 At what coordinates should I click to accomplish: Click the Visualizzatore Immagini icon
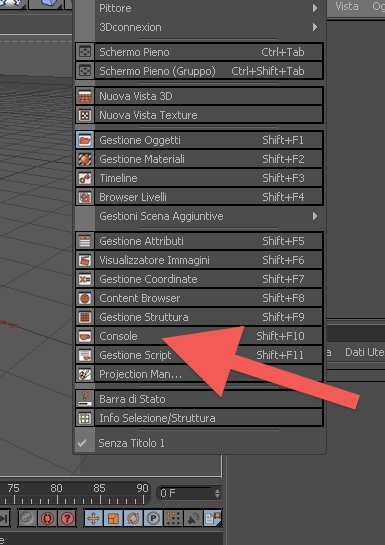pyautogui.click(x=85, y=260)
